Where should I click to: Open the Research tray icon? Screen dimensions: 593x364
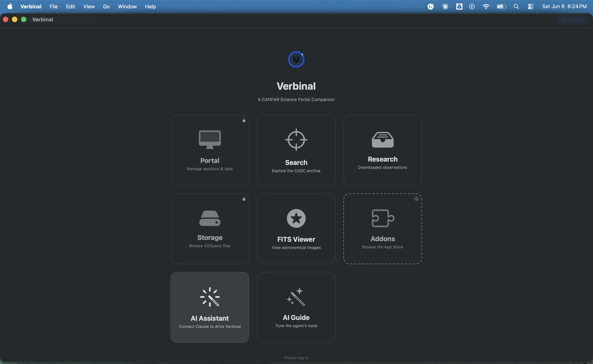(x=383, y=139)
